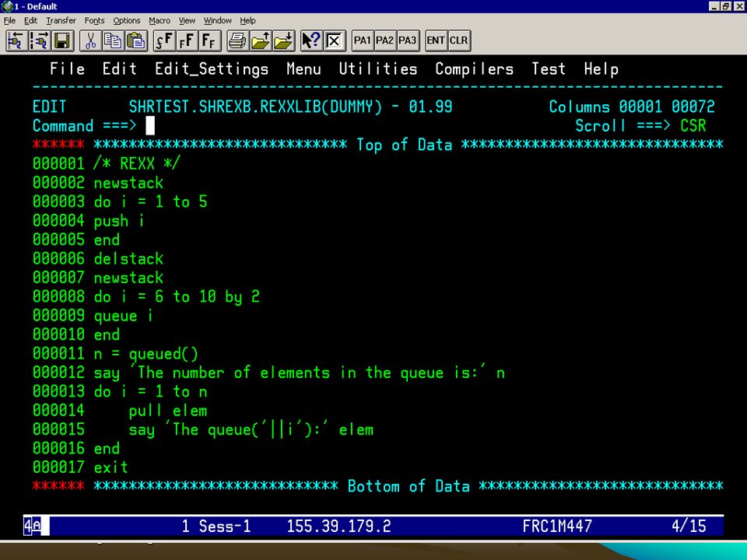Click the Disconnect session toolbar icon
The height and width of the screenshot is (560, 747).
(x=40, y=40)
